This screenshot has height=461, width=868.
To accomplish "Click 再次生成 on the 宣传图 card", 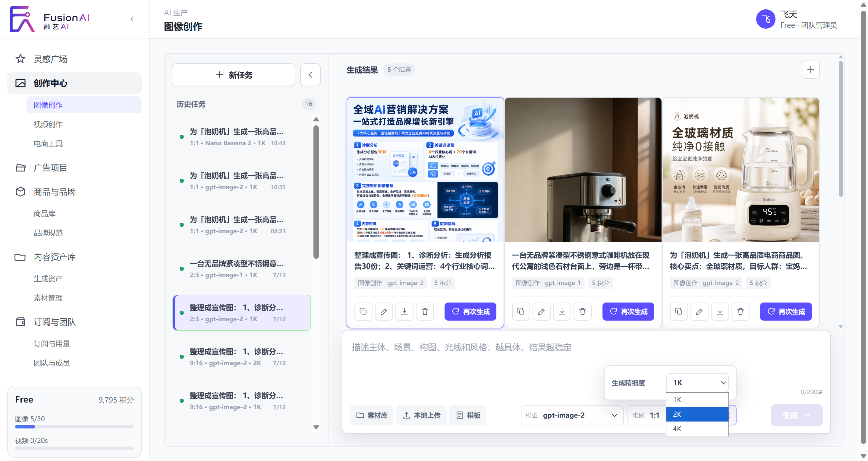I will (470, 311).
